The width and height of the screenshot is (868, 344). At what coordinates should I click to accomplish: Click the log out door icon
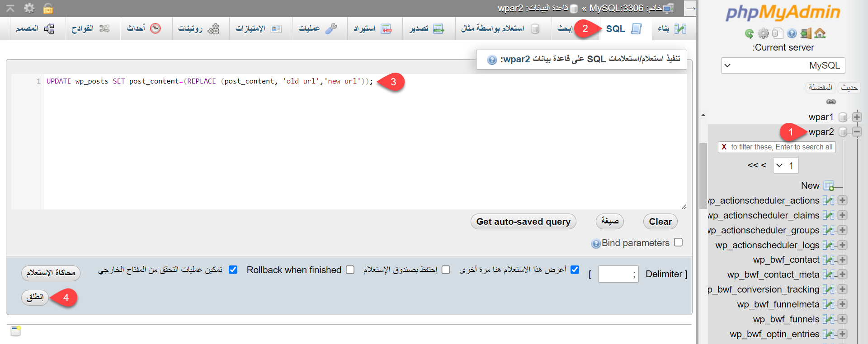[806, 33]
